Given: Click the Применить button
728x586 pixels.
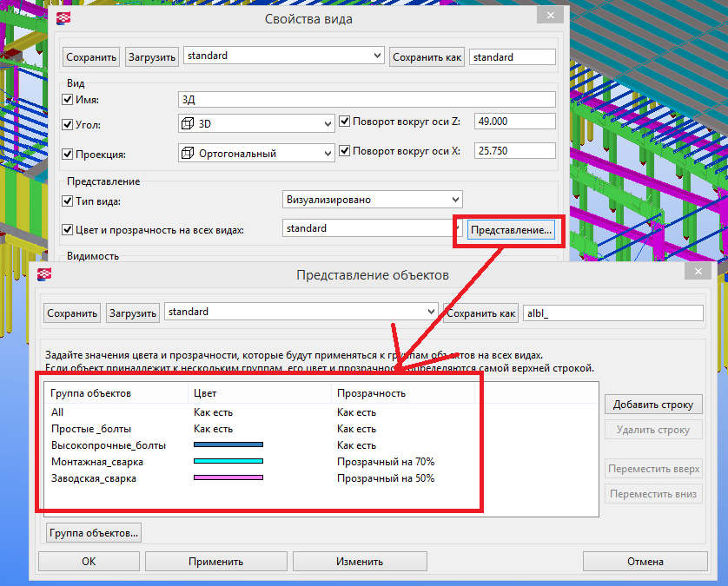Looking at the screenshot, I should [215, 562].
